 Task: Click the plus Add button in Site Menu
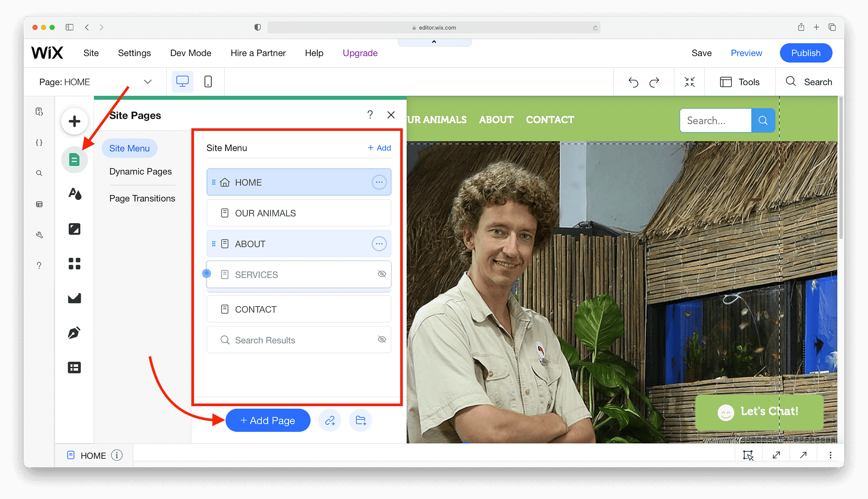(379, 147)
